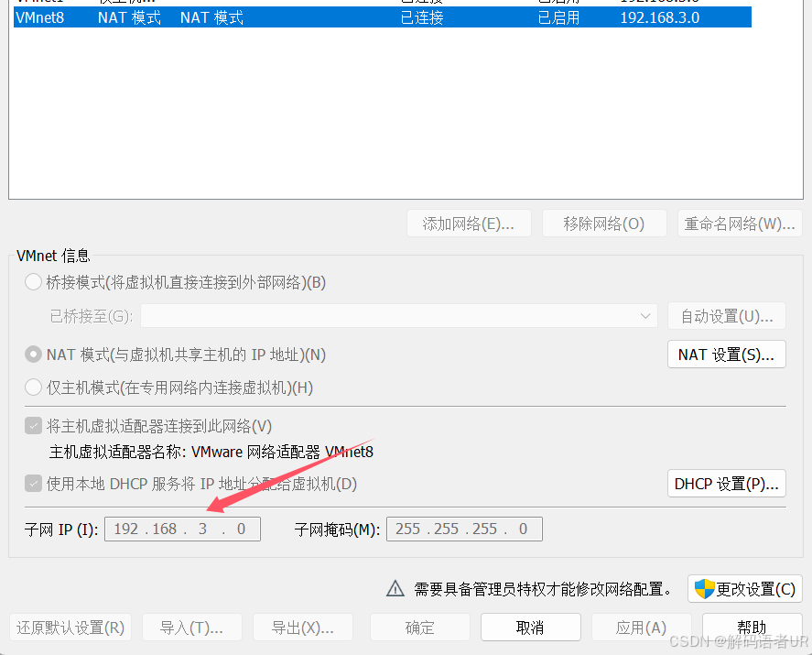Click 自动设置(U) button

tap(726, 316)
